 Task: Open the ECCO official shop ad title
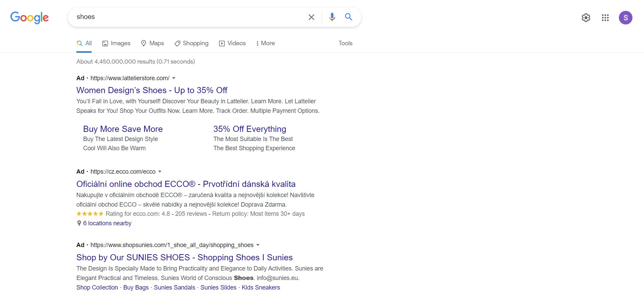(186, 184)
